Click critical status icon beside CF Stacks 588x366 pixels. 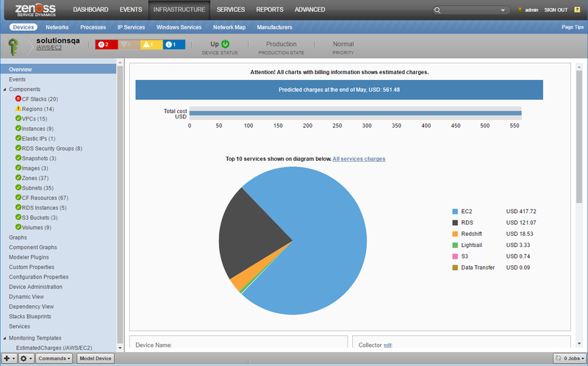pos(18,98)
